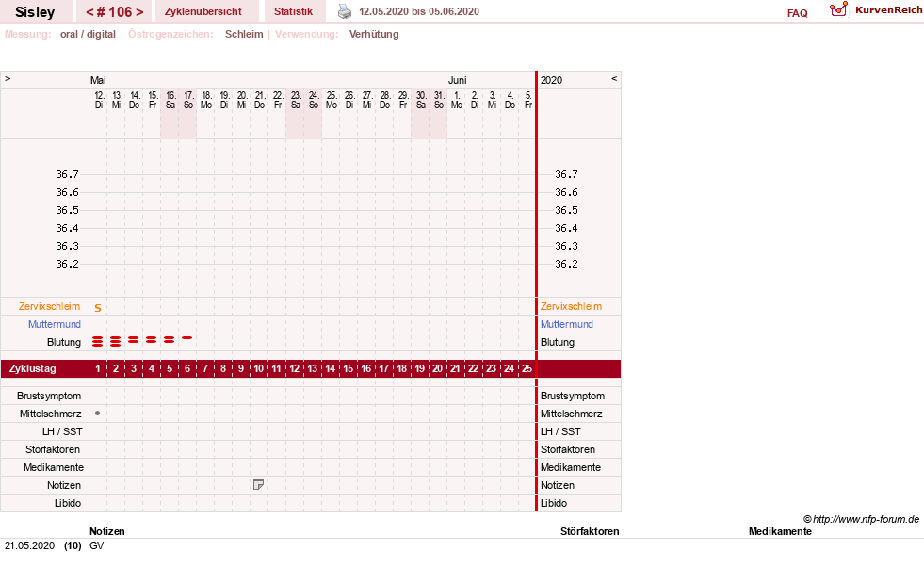
Task: Expand chart with the left '>' arrow
Action: 8,78
